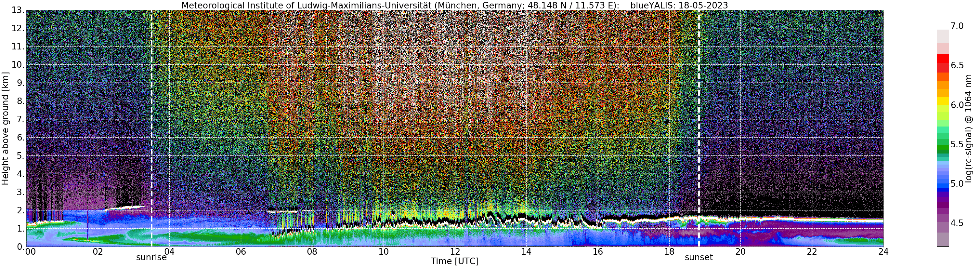Click the colorbar value '5.5'
The height and width of the screenshot is (268, 980).
tap(957, 144)
